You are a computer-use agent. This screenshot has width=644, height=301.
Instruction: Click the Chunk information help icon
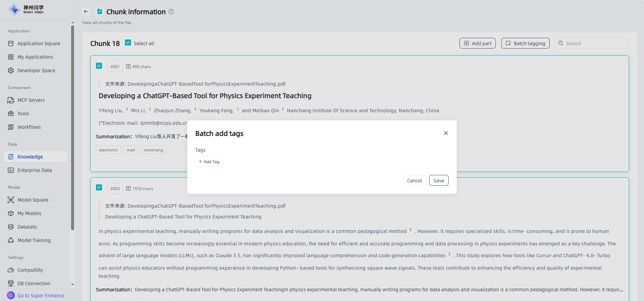click(x=171, y=11)
